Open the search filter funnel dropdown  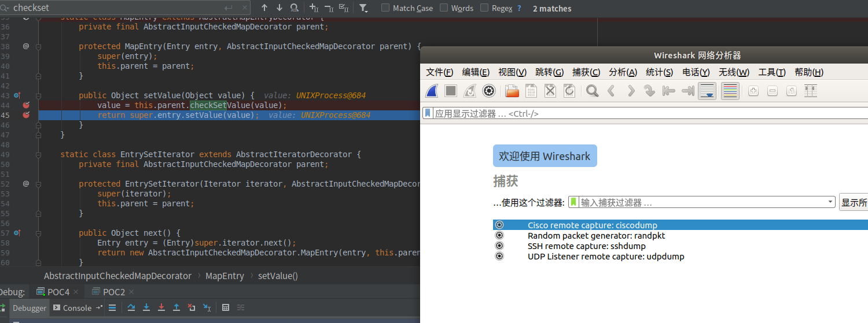363,8
